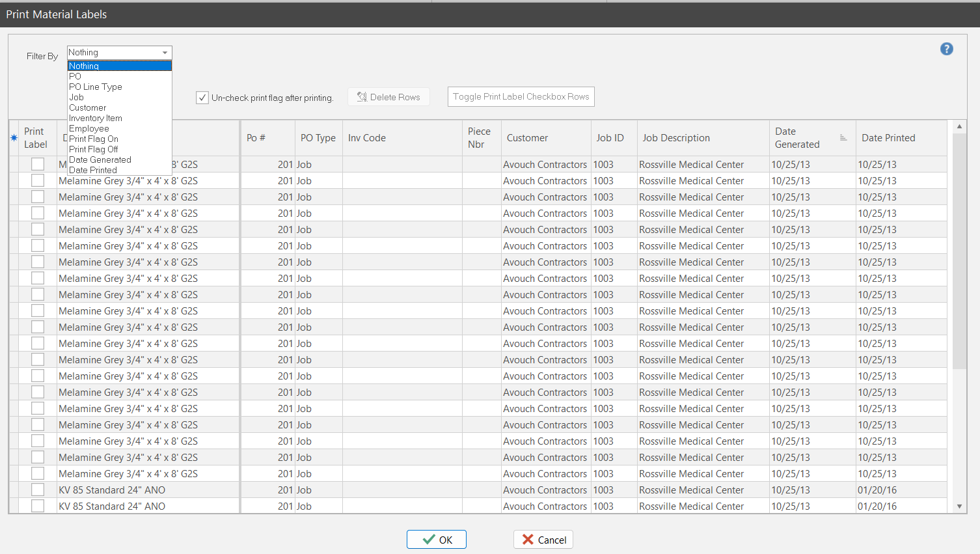Click the blue asterisk row selector icon
The height and width of the screenshot is (554, 980).
[14, 138]
